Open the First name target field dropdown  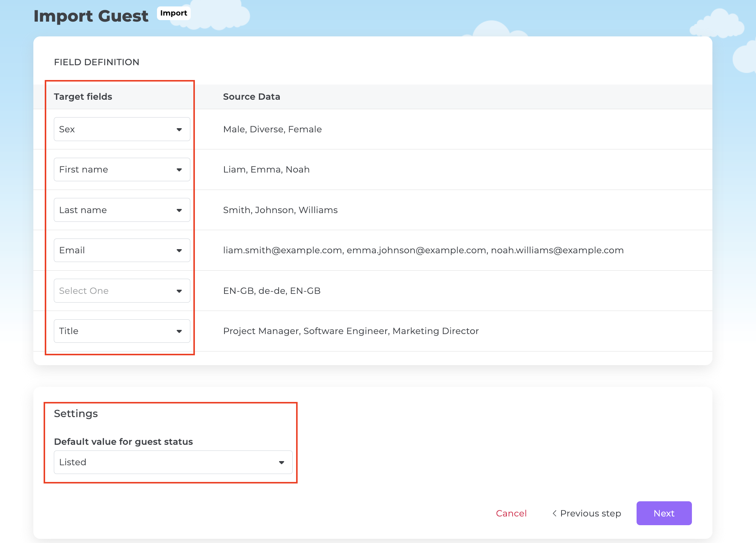pyautogui.click(x=122, y=169)
